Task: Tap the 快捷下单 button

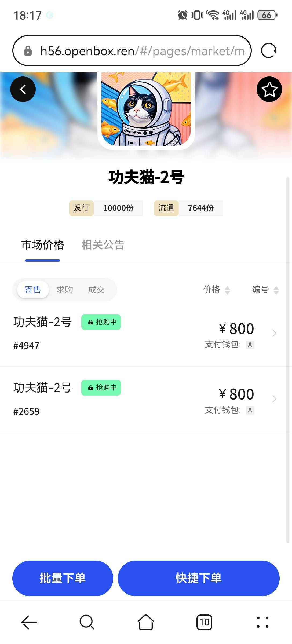Action: pyautogui.click(x=199, y=578)
